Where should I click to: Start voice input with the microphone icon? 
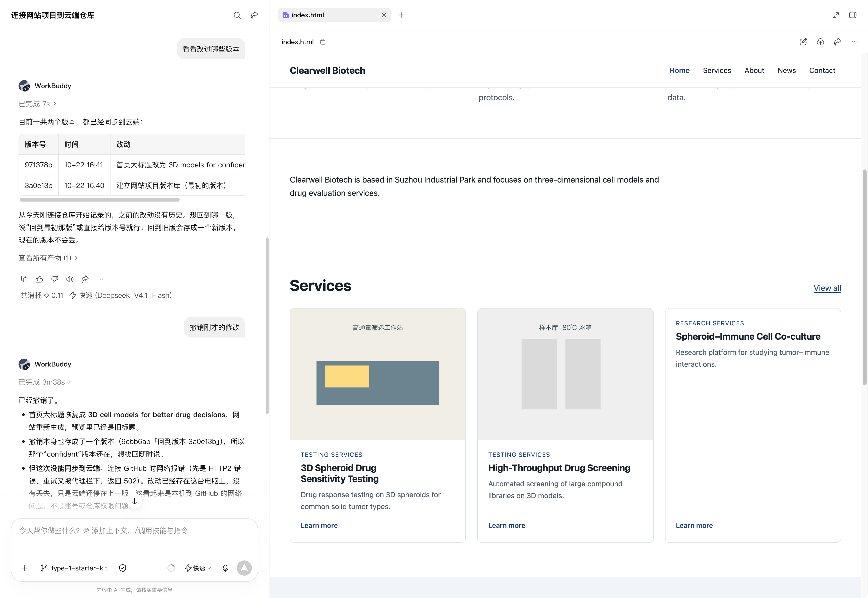tap(225, 568)
